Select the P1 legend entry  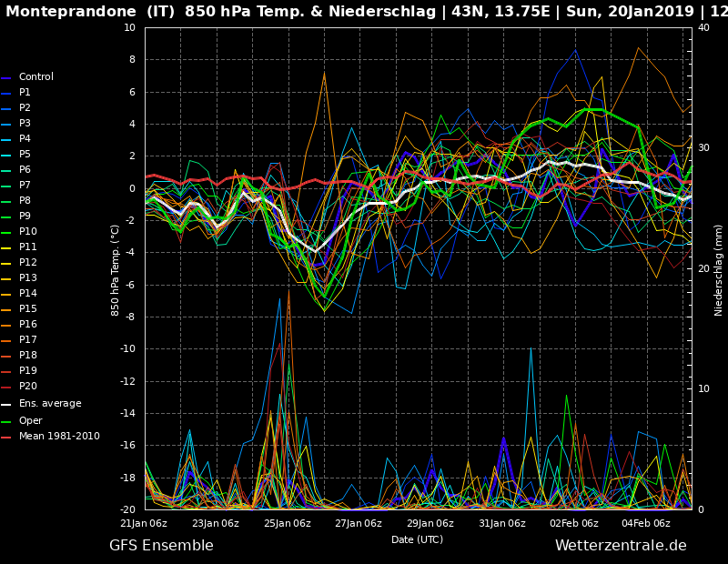click(25, 93)
